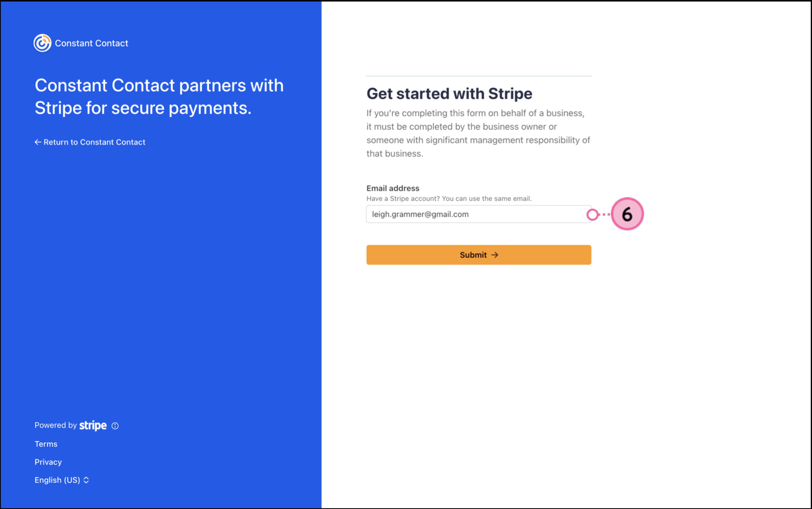Click the Email address label
The image size is (812, 509).
tap(393, 188)
